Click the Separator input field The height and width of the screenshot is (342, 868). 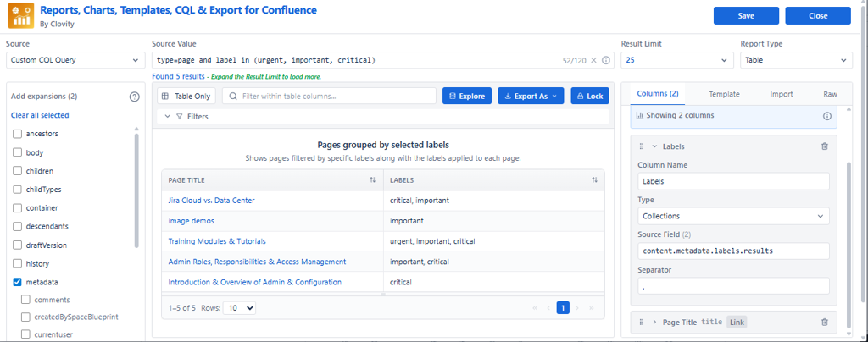pos(733,285)
